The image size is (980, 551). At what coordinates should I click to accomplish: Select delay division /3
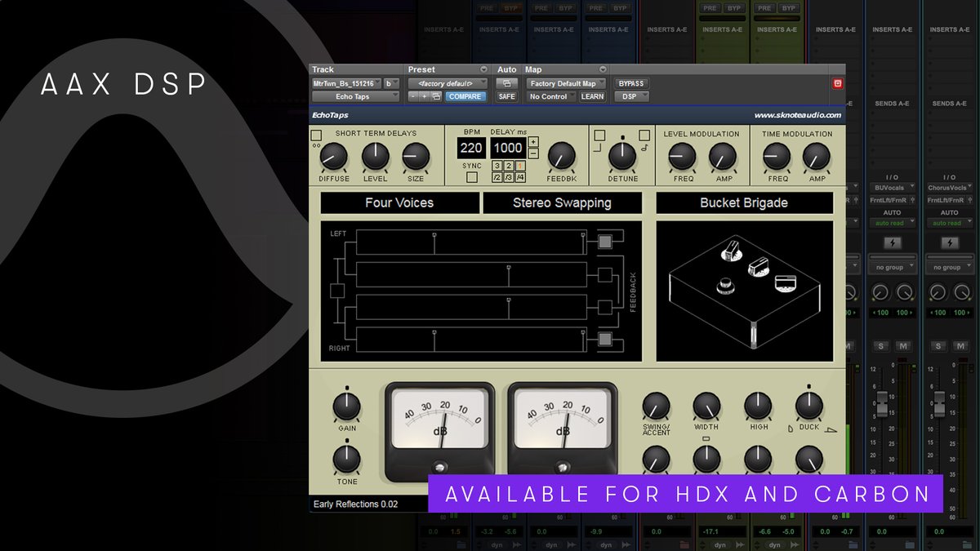(x=509, y=178)
